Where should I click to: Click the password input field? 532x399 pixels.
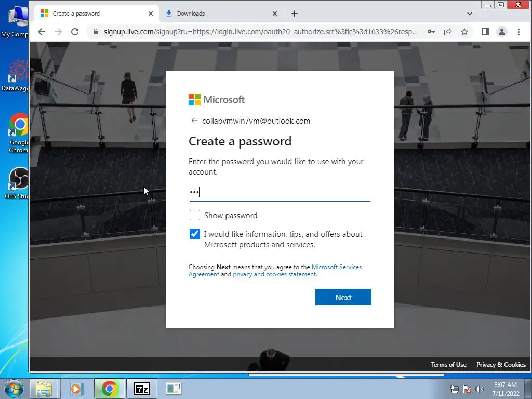tap(280, 192)
